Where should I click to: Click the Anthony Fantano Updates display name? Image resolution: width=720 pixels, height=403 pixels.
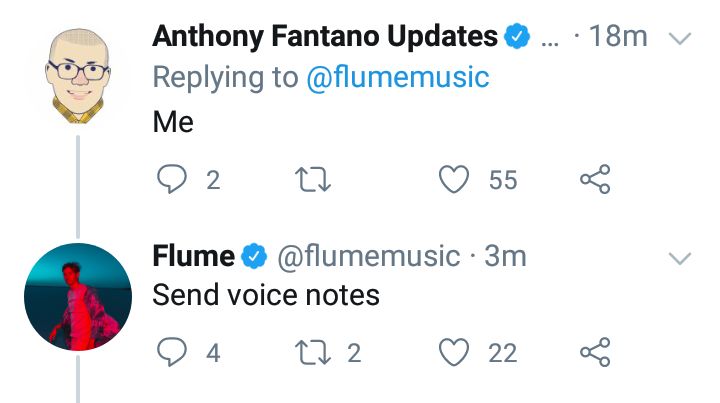coord(325,37)
